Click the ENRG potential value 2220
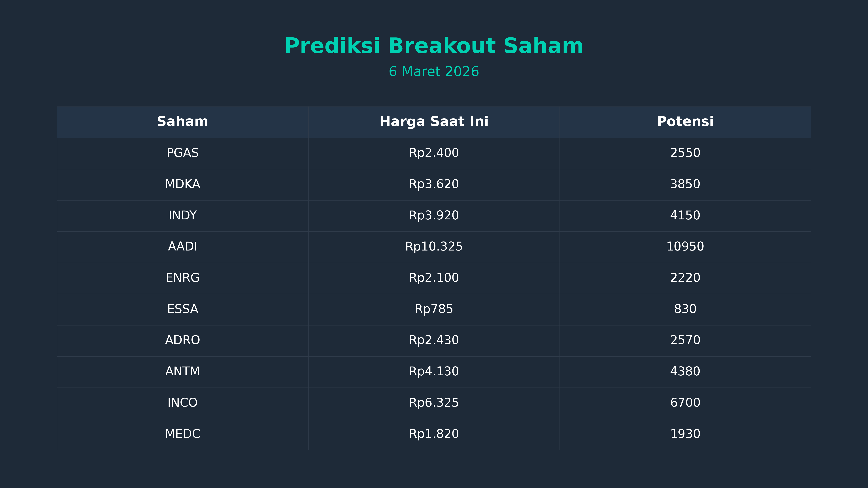This screenshot has width=868, height=488. [x=685, y=278]
